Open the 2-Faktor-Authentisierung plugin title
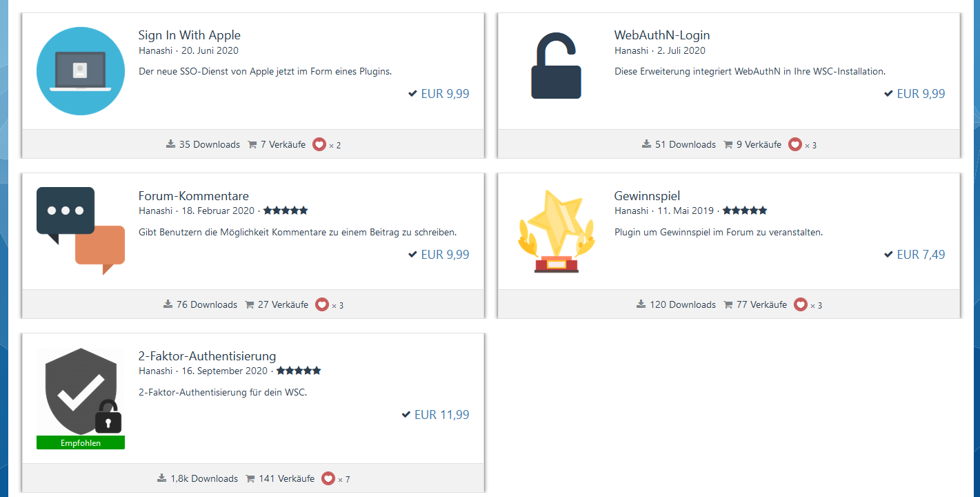The width and height of the screenshot is (980, 497). [207, 356]
